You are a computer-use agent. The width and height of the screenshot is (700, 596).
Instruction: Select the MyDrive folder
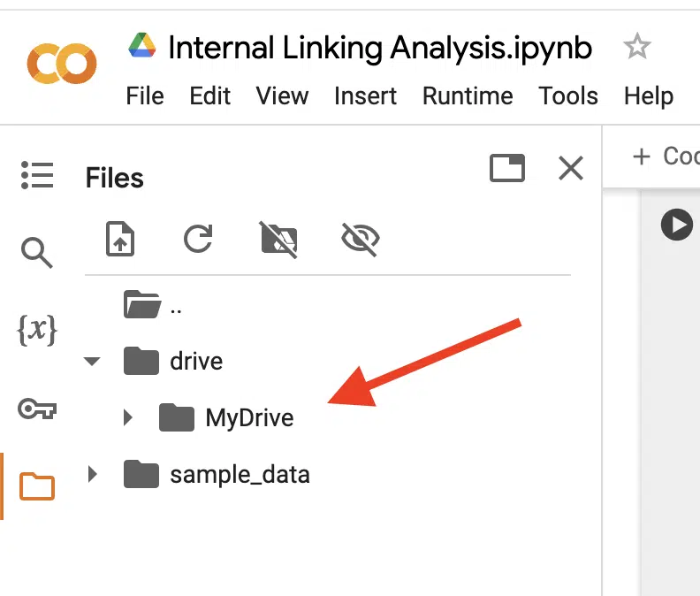pos(226,417)
